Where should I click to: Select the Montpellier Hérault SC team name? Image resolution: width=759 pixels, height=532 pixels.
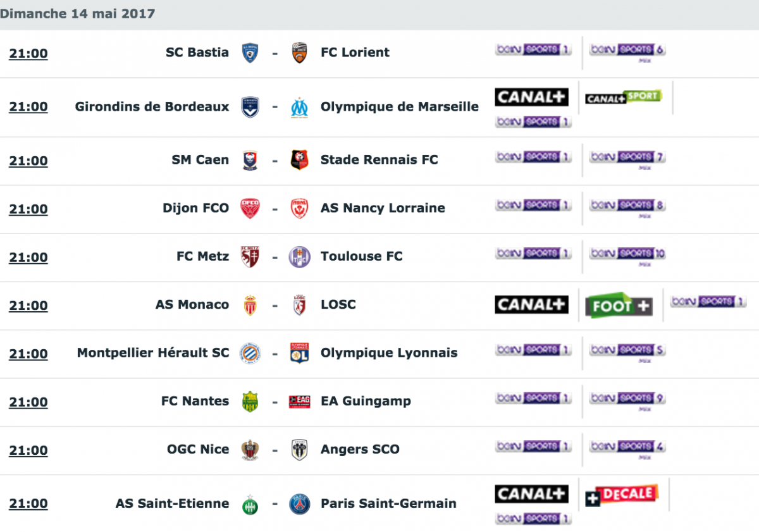pos(153,353)
